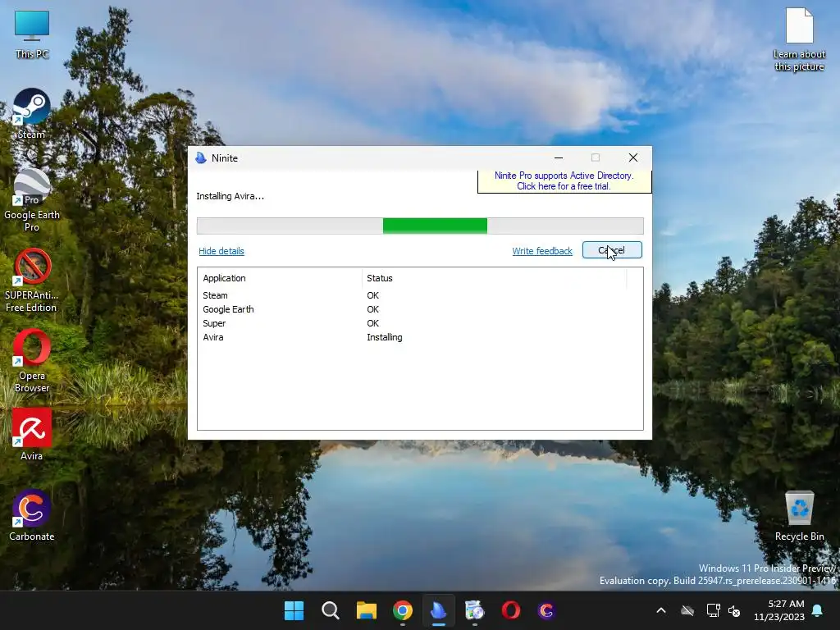This screenshot has height=630, width=840.
Task: Select the Opera Browser desktop shortcut
Action: (x=32, y=361)
